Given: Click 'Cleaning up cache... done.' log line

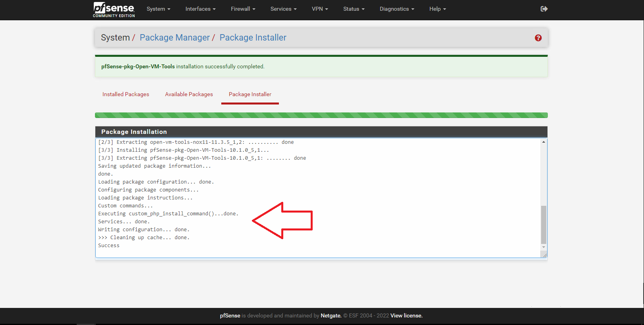Looking at the screenshot, I should [144, 238].
